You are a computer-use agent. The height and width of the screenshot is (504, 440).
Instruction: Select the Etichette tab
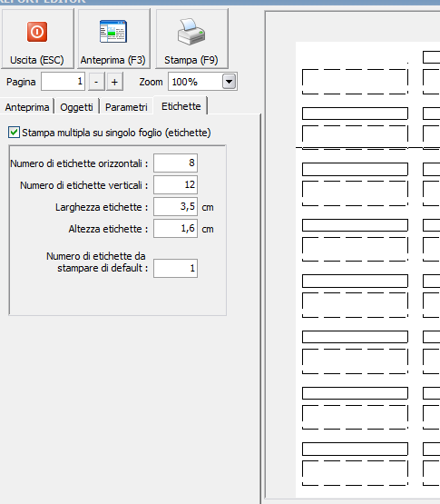(x=181, y=106)
